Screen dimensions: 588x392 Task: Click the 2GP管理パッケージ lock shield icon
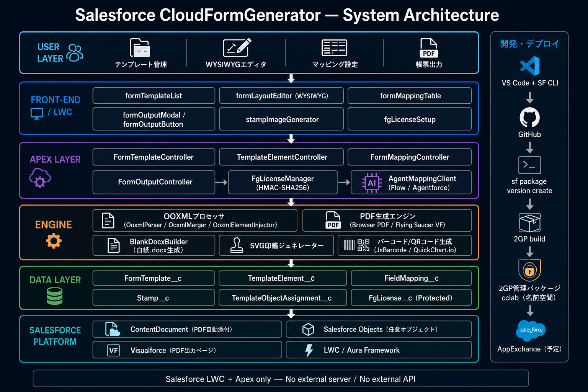pyautogui.click(x=529, y=270)
